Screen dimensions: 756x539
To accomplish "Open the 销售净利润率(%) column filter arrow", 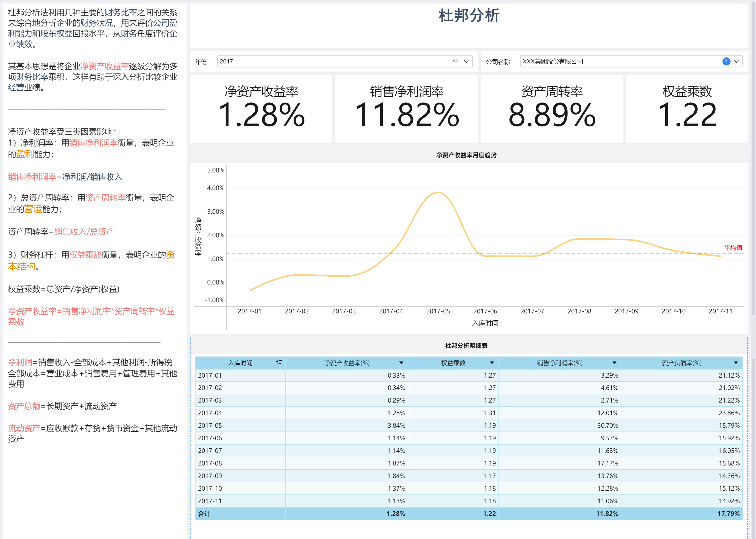I will click(x=614, y=363).
